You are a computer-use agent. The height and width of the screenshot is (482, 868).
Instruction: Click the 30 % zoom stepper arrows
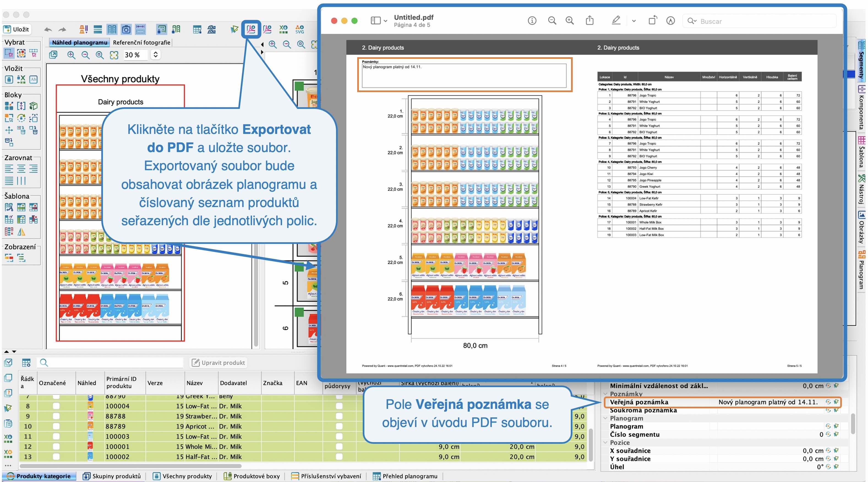(x=155, y=54)
